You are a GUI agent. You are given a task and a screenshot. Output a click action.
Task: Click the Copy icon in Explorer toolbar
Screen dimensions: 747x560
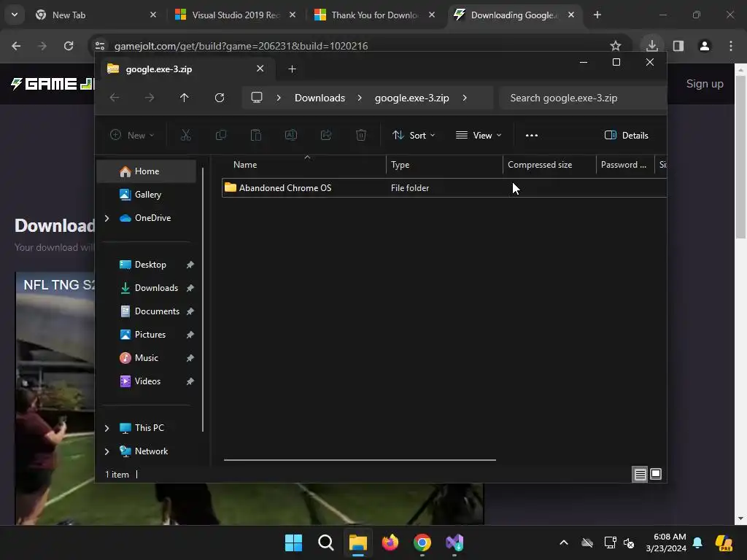click(221, 135)
